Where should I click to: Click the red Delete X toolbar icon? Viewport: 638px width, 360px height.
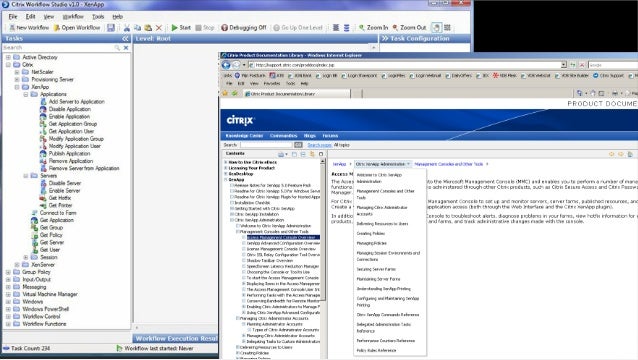pos(159,28)
